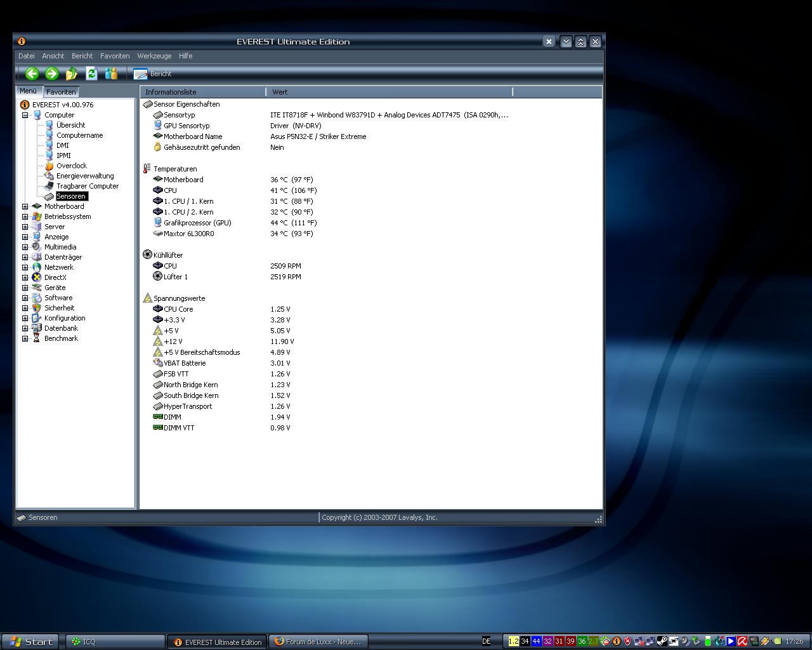The width and height of the screenshot is (812, 650).
Task: Open the Werkzeuge menu
Action: [154, 56]
